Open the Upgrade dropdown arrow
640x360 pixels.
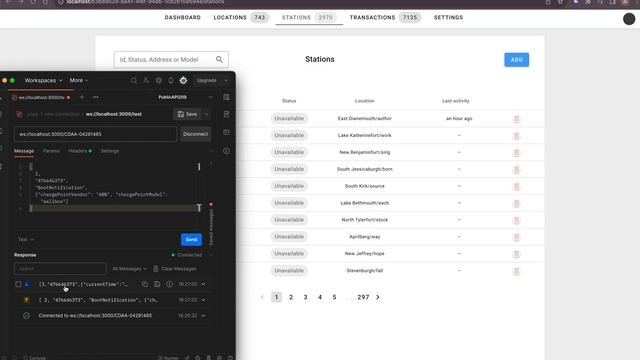[225, 80]
